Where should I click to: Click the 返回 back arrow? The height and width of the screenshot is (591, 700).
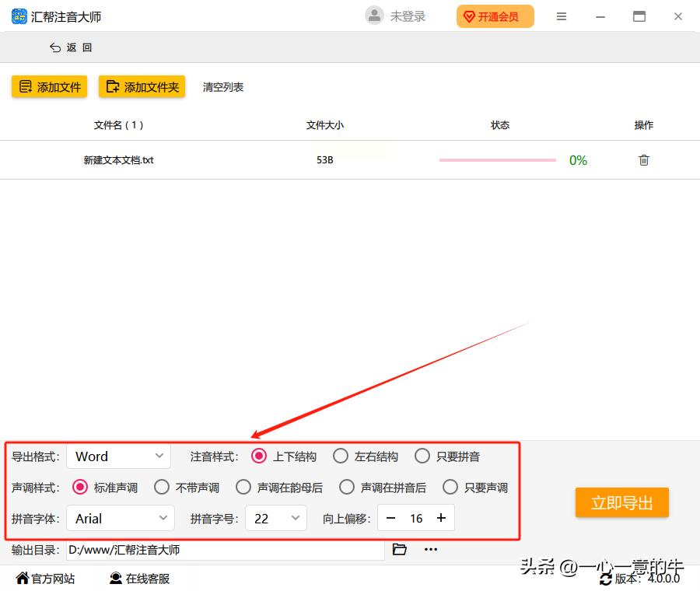pyautogui.click(x=54, y=47)
